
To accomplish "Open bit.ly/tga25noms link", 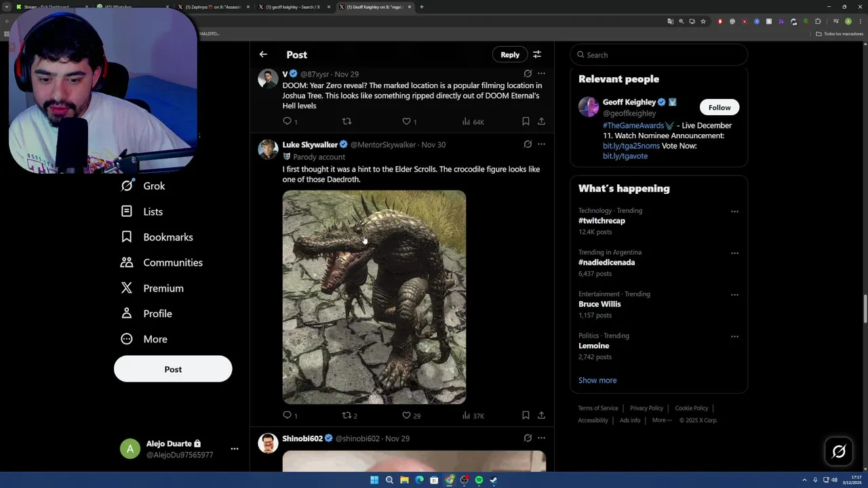I will point(631,146).
